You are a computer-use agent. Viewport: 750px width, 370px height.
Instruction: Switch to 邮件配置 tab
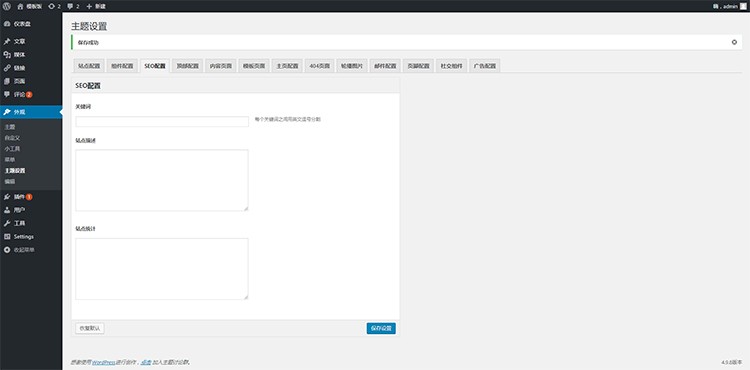point(385,66)
